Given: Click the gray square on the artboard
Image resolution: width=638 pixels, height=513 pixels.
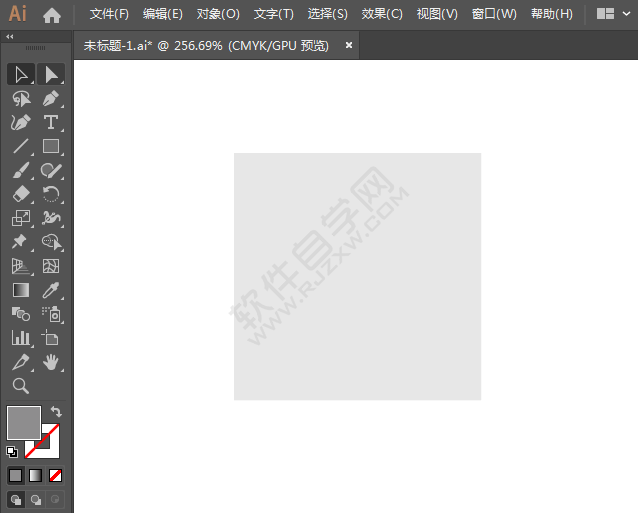Looking at the screenshot, I should pos(357,277).
